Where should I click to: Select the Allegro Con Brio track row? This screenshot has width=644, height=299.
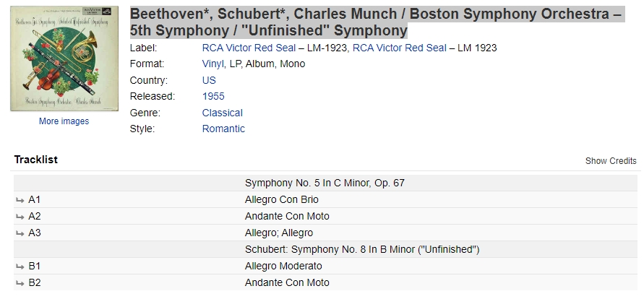325,200
